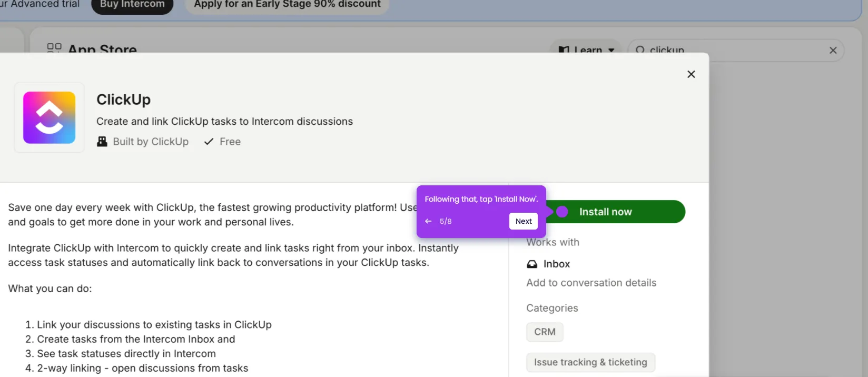This screenshot has height=377, width=868.
Task: Click the Add to conversation details text
Action: coord(591,283)
